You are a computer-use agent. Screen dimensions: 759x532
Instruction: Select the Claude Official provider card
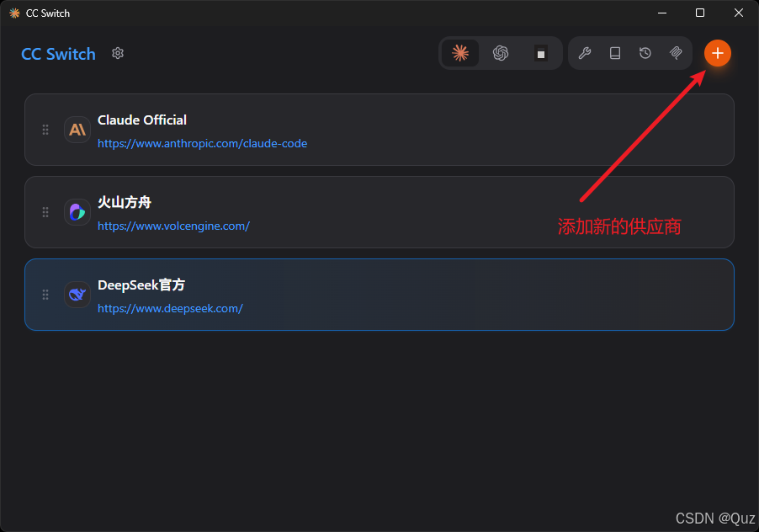[379, 130]
